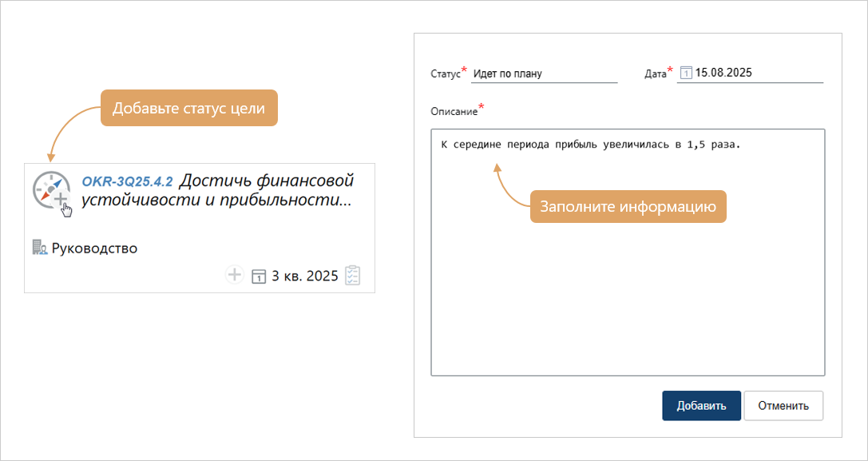
Task: Focus the Дата field with 15.08.2025
Action: click(750, 74)
